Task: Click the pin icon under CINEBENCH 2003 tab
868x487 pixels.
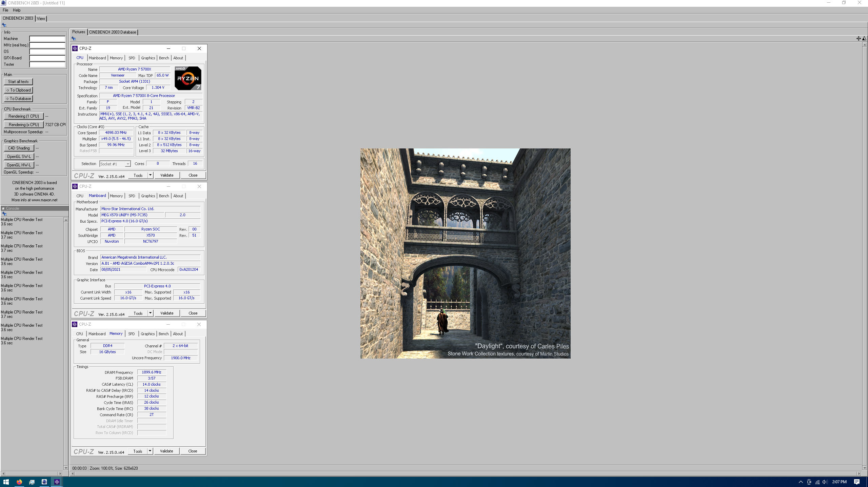Action: click(4, 25)
